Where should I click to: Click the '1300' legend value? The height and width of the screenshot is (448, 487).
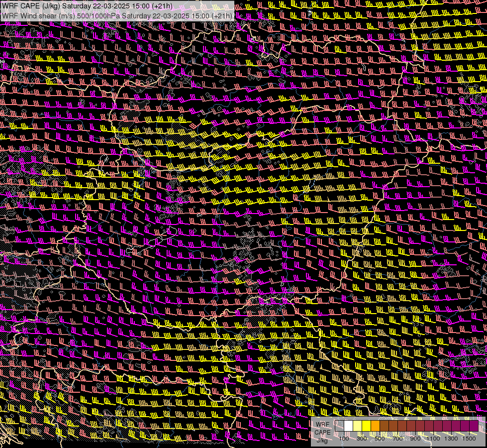[451, 439]
